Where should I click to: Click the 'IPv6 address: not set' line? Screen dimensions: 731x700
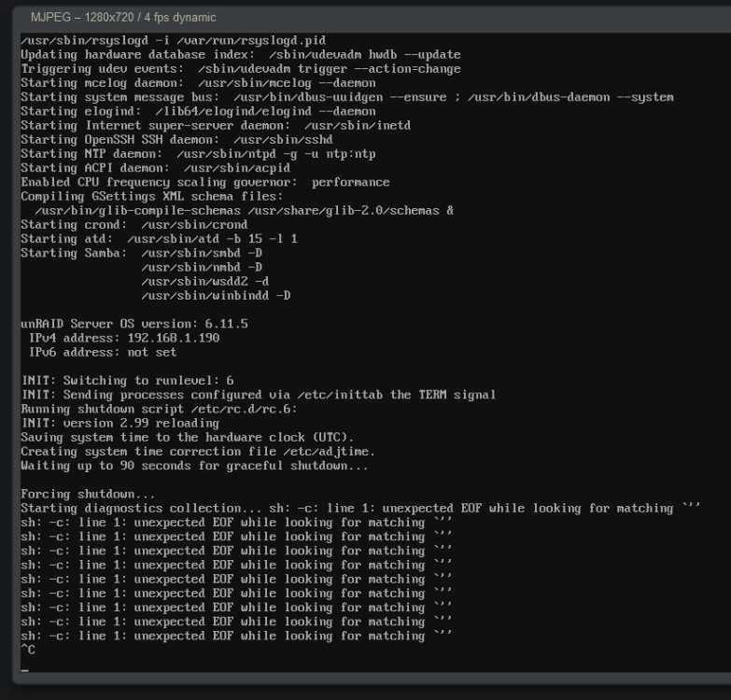(103, 352)
